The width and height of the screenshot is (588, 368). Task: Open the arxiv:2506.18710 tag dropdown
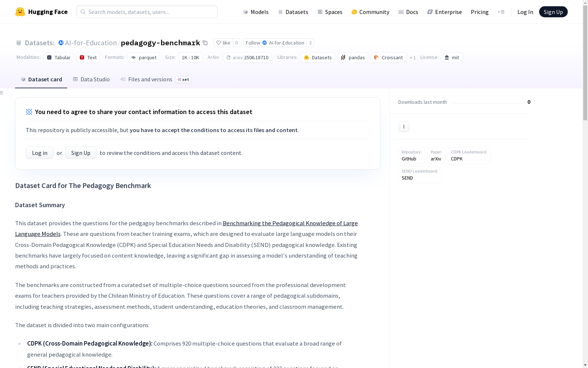(x=247, y=57)
